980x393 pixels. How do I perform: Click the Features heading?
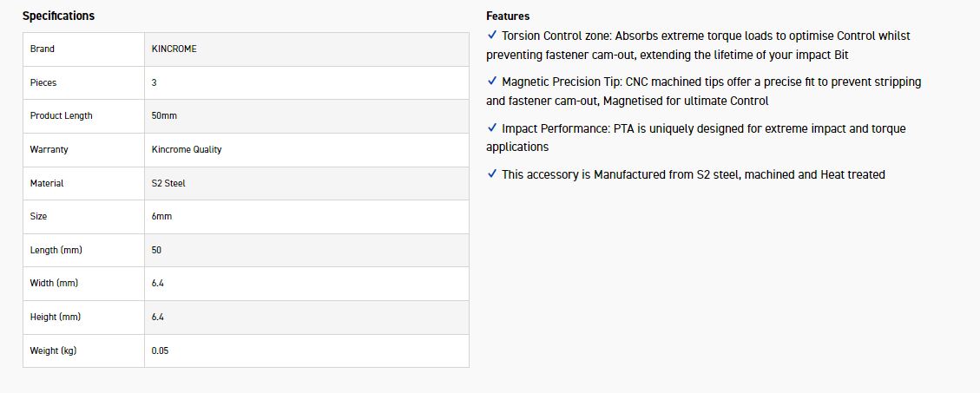[x=508, y=16]
